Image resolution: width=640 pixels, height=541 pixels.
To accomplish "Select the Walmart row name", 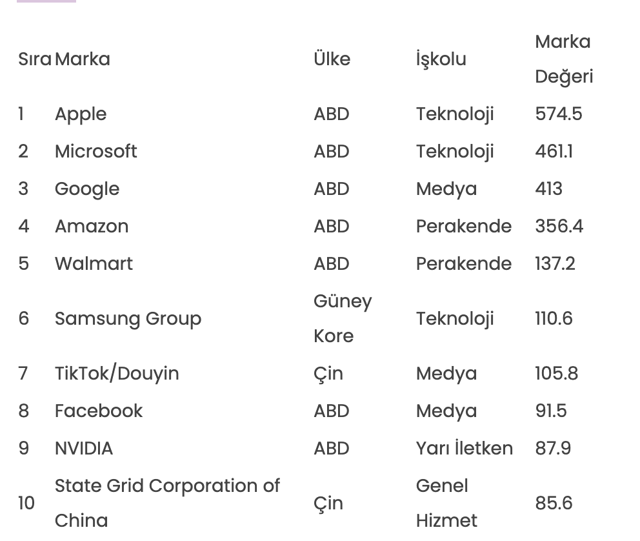I will coord(94,264).
